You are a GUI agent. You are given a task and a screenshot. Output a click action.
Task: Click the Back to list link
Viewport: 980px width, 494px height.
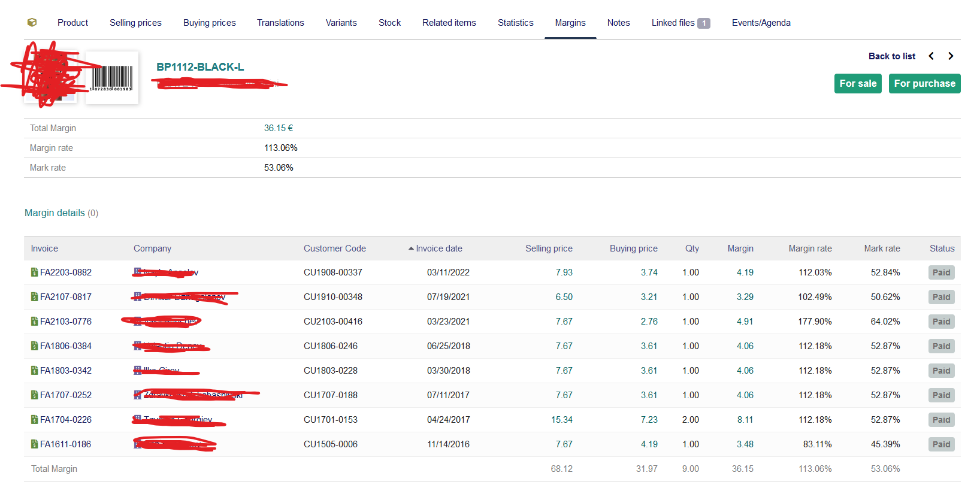point(892,56)
